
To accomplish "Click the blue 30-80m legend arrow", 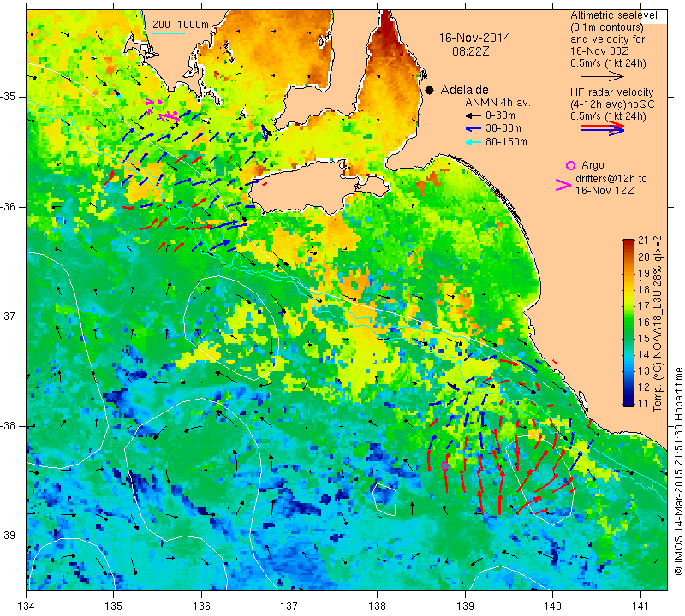I will [x=473, y=129].
